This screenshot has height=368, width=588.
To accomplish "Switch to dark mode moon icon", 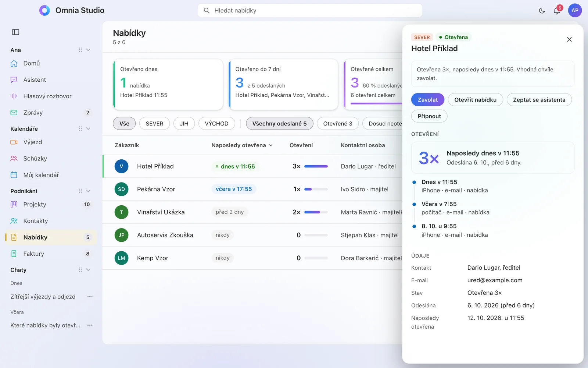I will 542,11.
